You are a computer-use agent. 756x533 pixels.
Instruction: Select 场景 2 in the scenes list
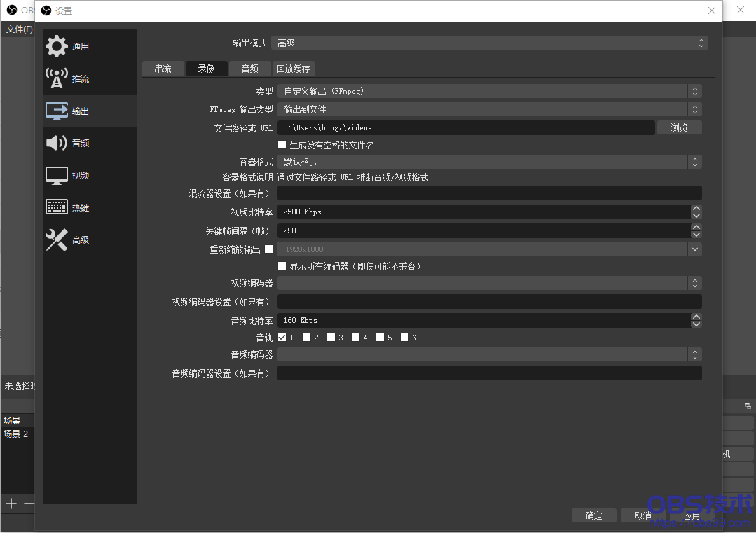pyautogui.click(x=18, y=434)
